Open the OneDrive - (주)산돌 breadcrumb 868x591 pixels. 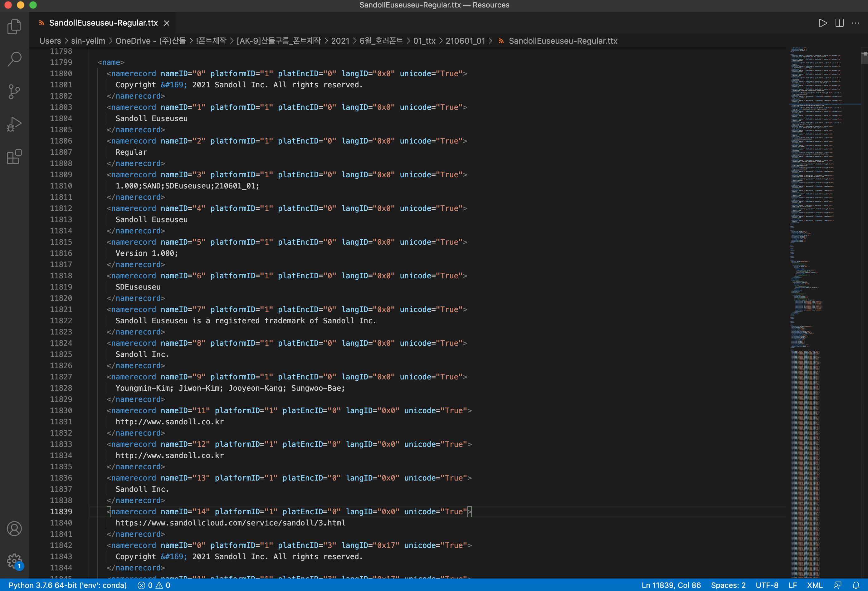(x=150, y=41)
